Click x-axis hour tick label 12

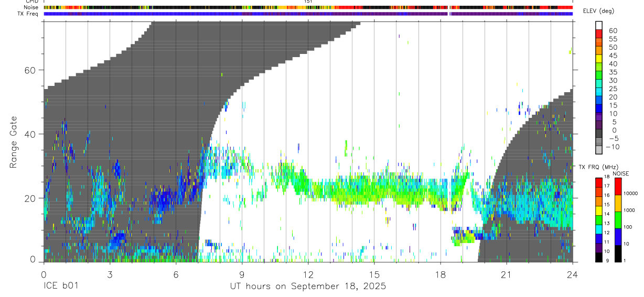pos(308,274)
